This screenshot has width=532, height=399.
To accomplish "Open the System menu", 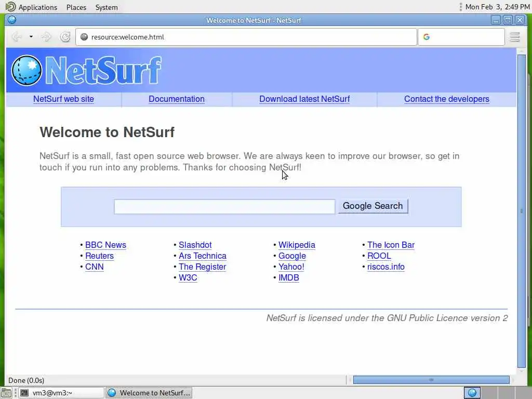I will click(x=107, y=7).
